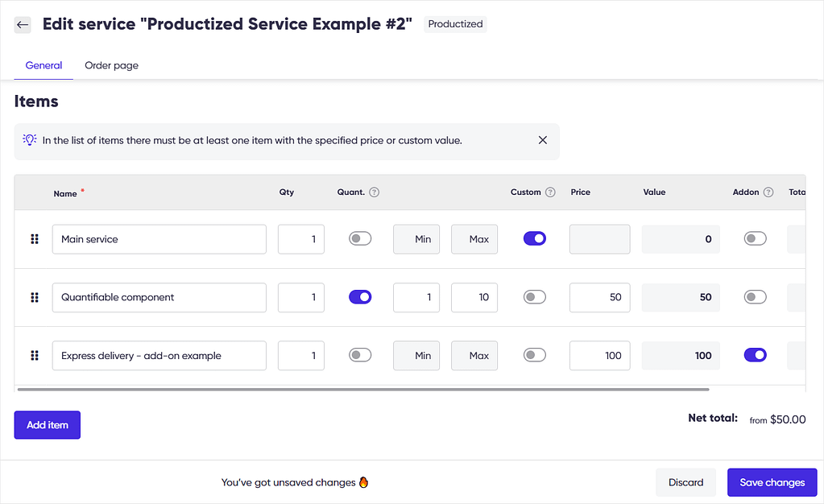Click Max field for Main service

(x=474, y=239)
